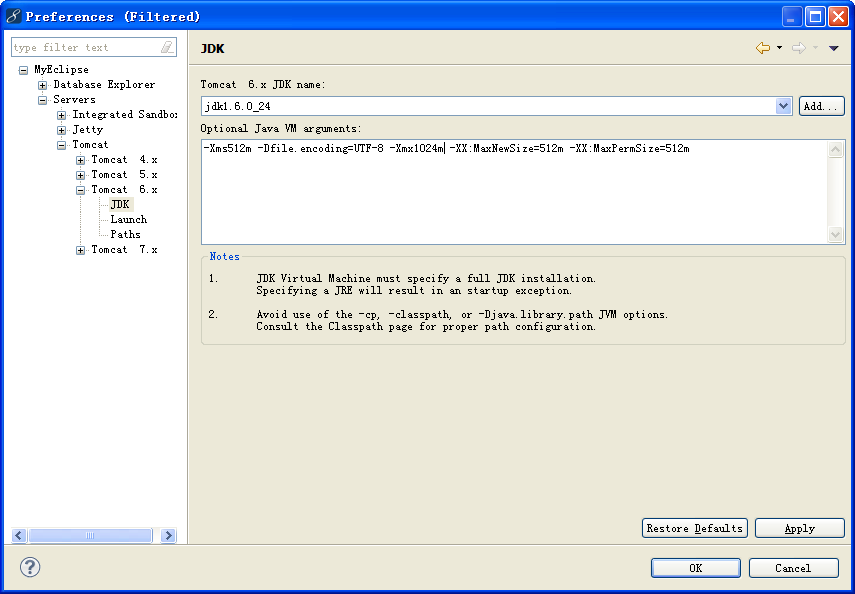This screenshot has height=594, width=855.
Task: Select Jetty in the tree
Action: click(88, 129)
